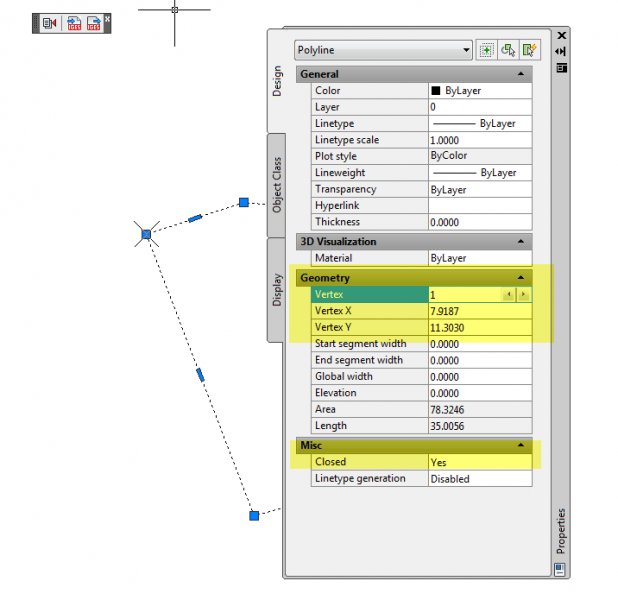The height and width of the screenshot is (600, 618).
Task: Switch to the Object Class tab
Action: click(277, 185)
